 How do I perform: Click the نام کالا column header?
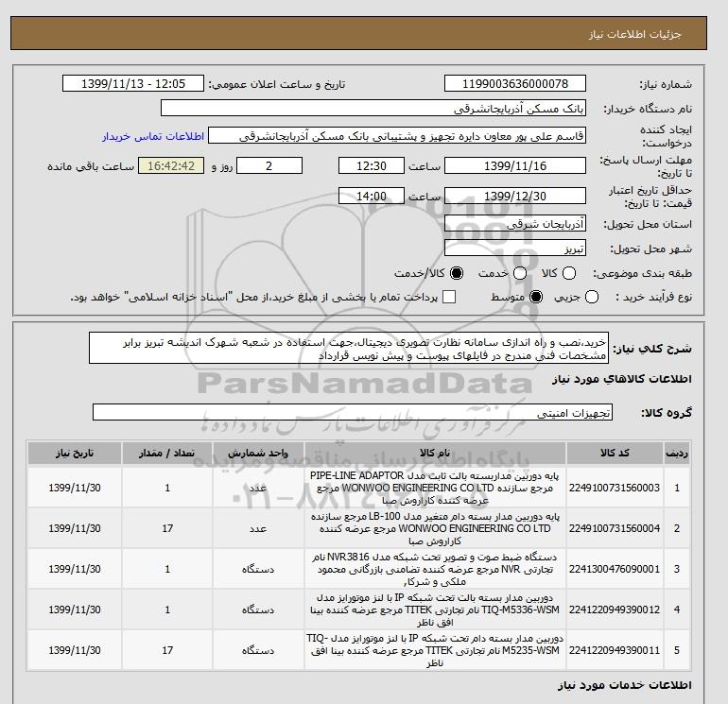pos(435,454)
